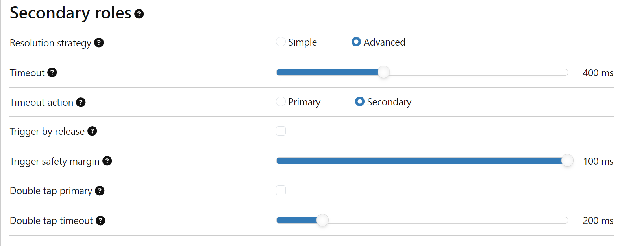Select the Simple resolution strategy
The width and height of the screenshot is (644, 246).
281,42
